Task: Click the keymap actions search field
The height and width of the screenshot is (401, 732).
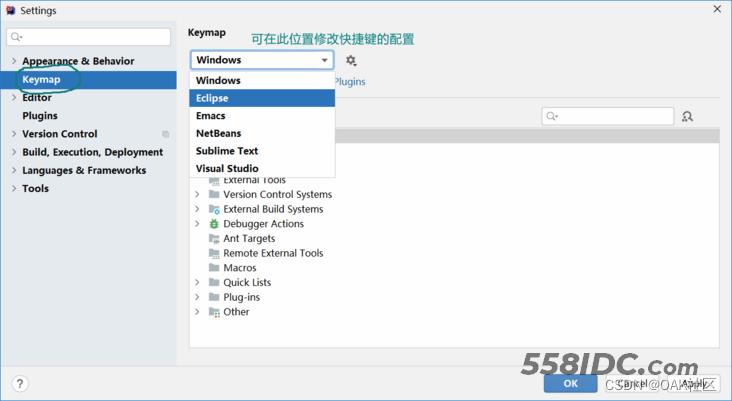Action: (608, 116)
